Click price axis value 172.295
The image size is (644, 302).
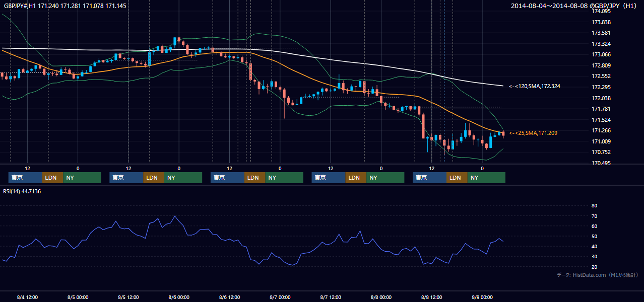pos(601,87)
